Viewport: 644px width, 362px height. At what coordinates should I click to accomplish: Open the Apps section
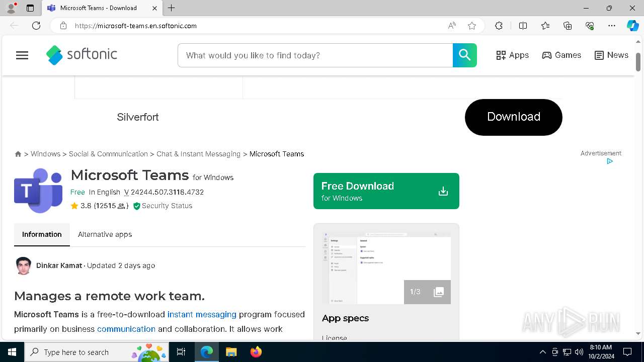(512, 55)
